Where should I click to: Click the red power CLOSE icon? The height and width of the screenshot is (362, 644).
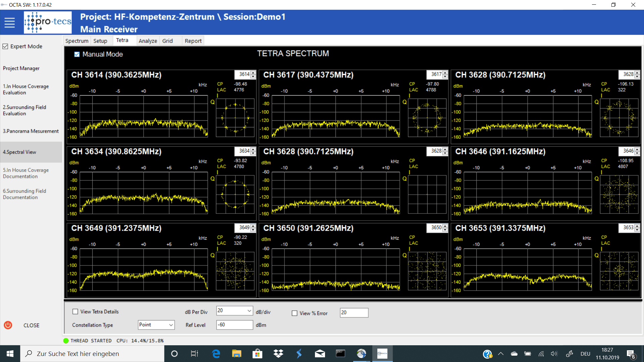pyautogui.click(x=8, y=325)
